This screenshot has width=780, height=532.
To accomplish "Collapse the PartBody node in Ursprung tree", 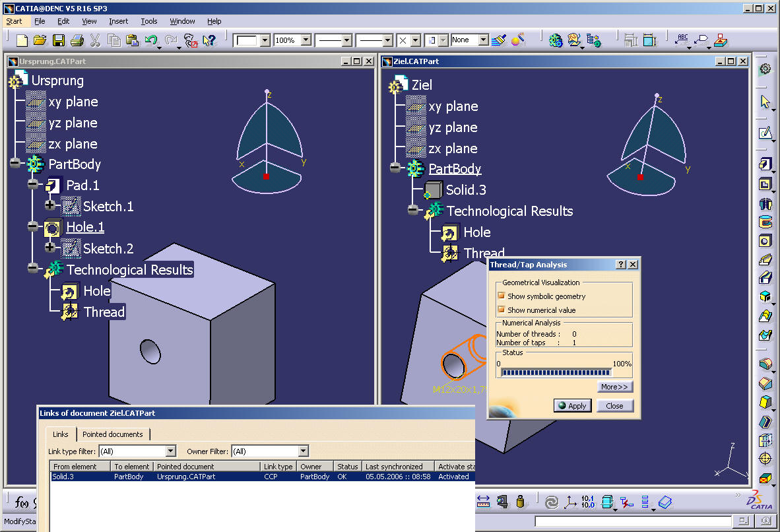I will point(15,163).
